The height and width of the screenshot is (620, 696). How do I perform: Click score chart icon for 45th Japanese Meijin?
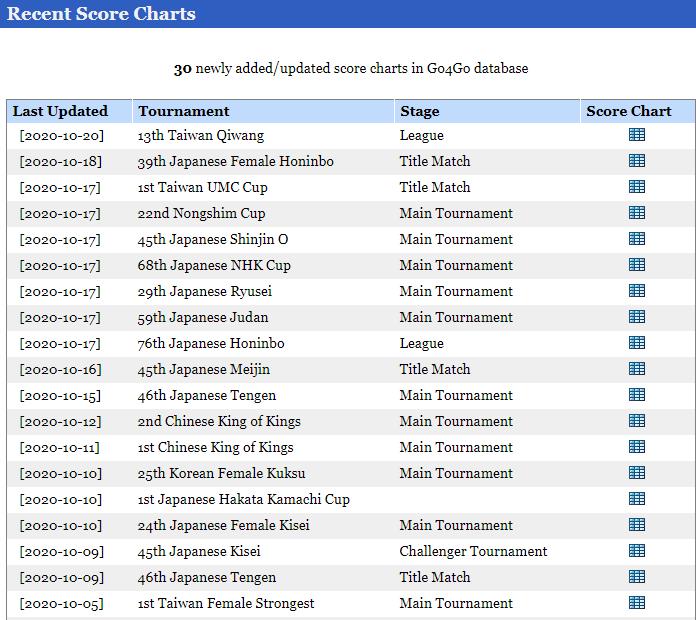(637, 369)
